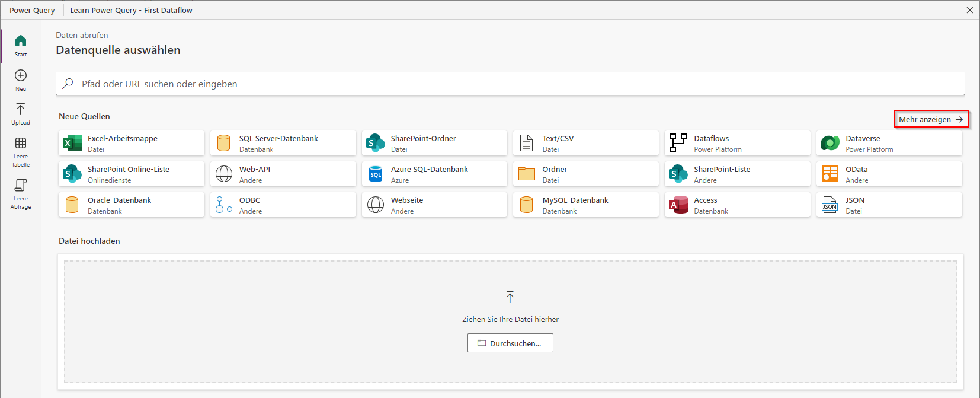
Task: Click the Excel-Arbeitsmappe icon
Action: (72, 143)
